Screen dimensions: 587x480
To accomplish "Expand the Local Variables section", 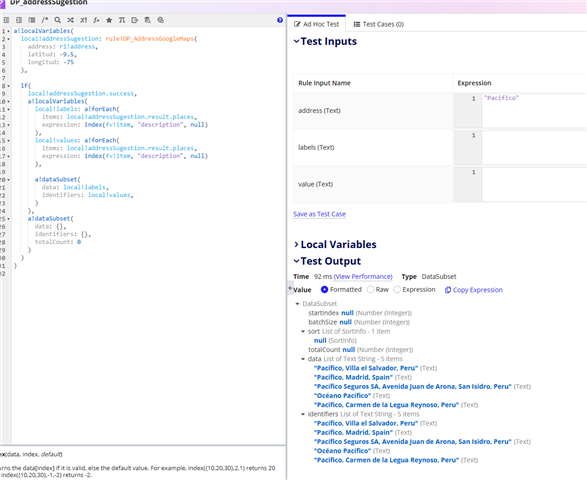I will (x=296, y=244).
